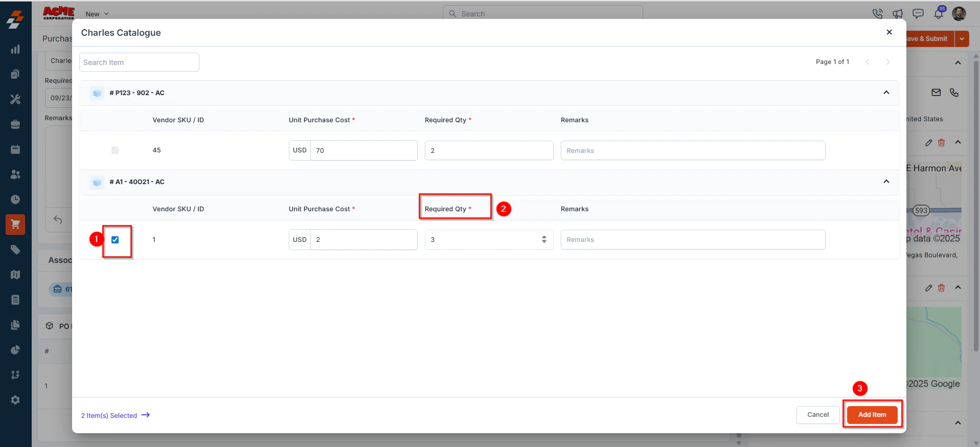
Task: Open the notifications bell icon
Action: tap(939, 14)
